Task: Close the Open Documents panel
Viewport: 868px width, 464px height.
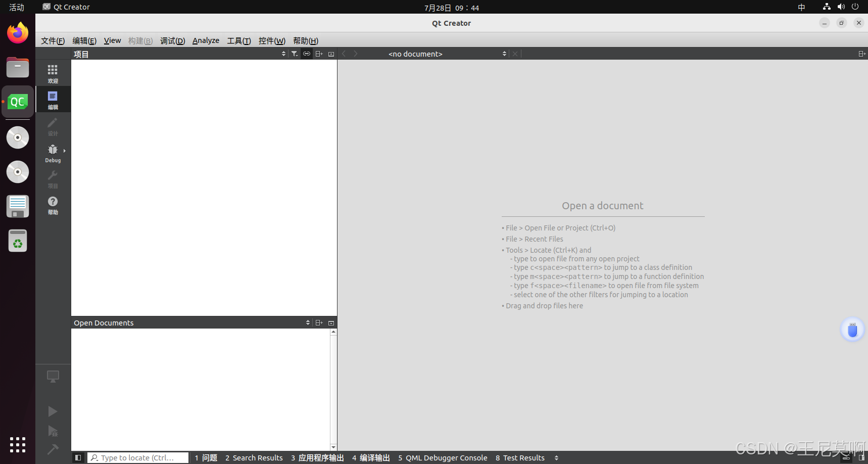Action: (x=331, y=322)
